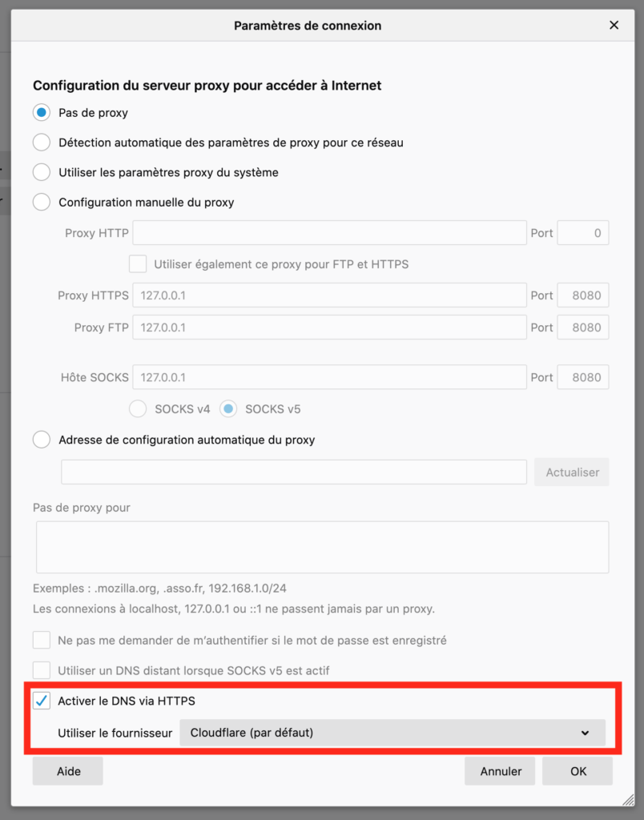Open the Cloudflare provider dropdown
Image resolution: width=644 pixels, height=820 pixels.
392,733
